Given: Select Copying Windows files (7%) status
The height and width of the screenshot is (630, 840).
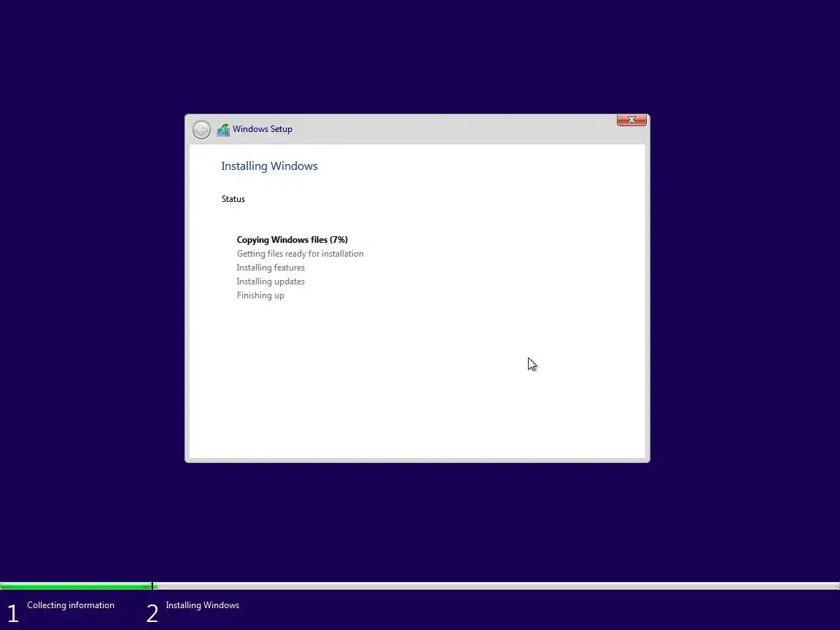Looking at the screenshot, I should [x=292, y=239].
